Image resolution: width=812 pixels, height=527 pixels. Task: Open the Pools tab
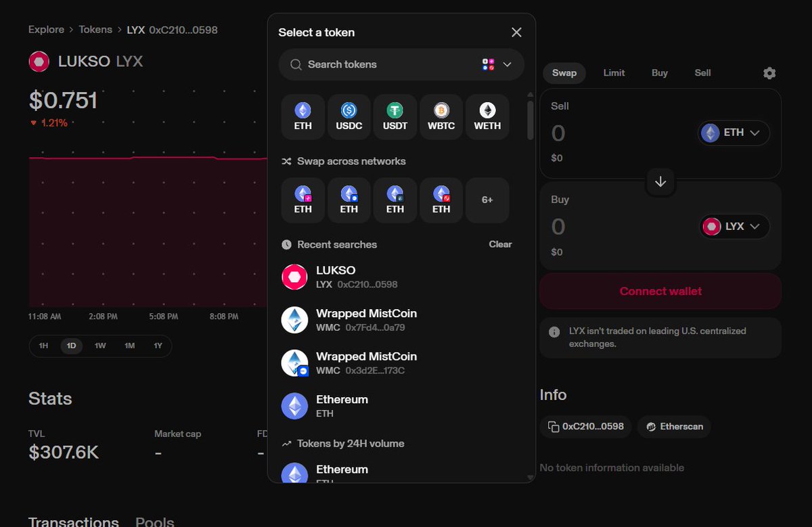[x=155, y=522]
